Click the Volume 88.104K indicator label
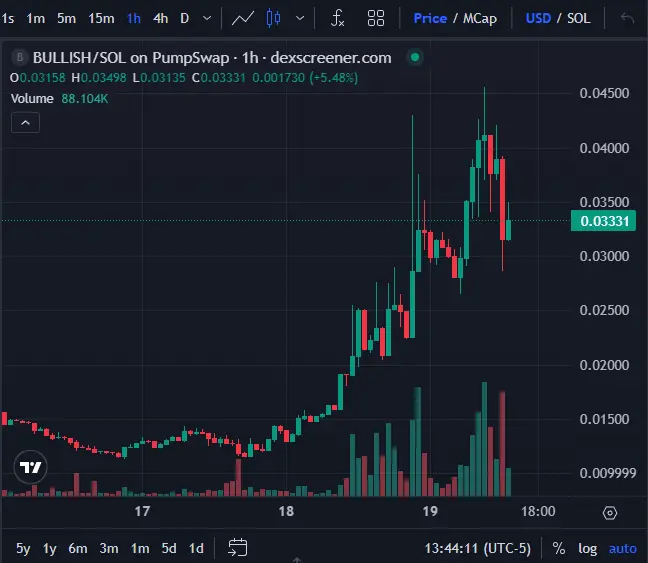The height and width of the screenshot is (563, 648). [x=59, y=99]
